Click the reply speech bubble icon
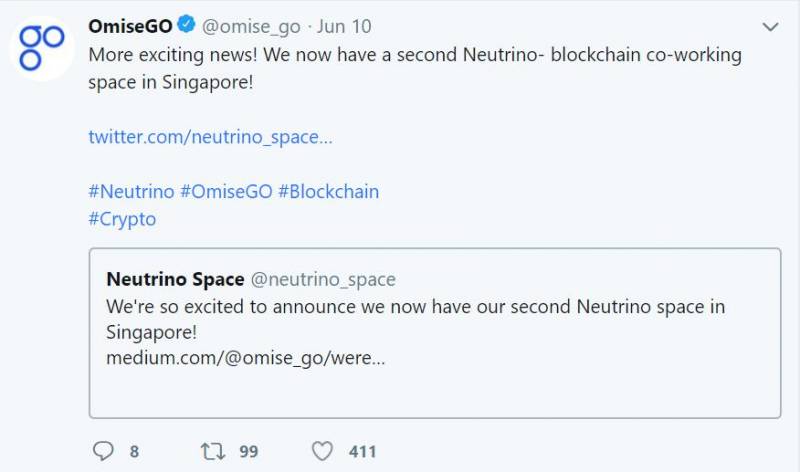Screen dimensions: 800x472 pyautogui.click(x=104, y=451)
